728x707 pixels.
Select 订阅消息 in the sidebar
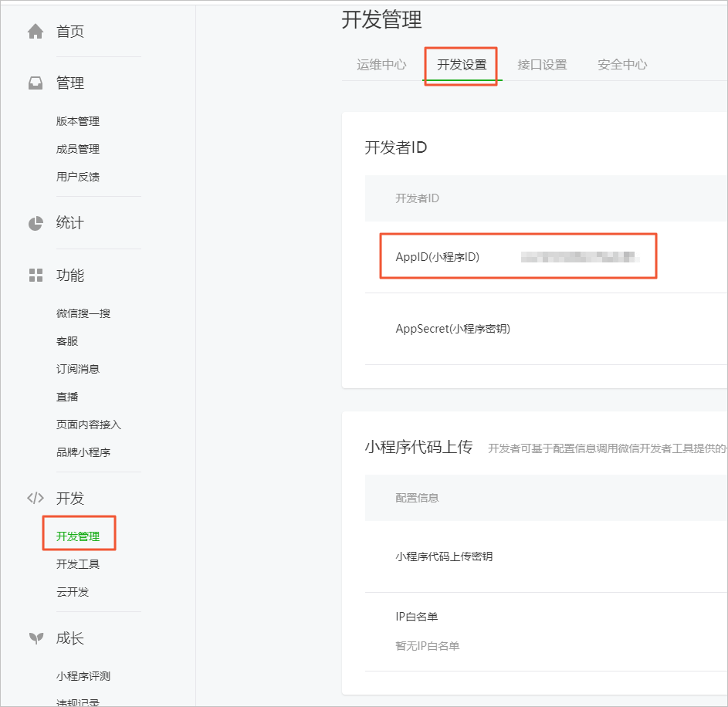78,369
